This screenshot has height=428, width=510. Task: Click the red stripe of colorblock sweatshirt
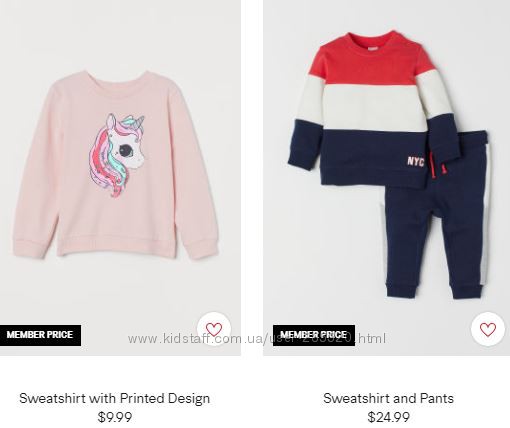click(370, 63)
